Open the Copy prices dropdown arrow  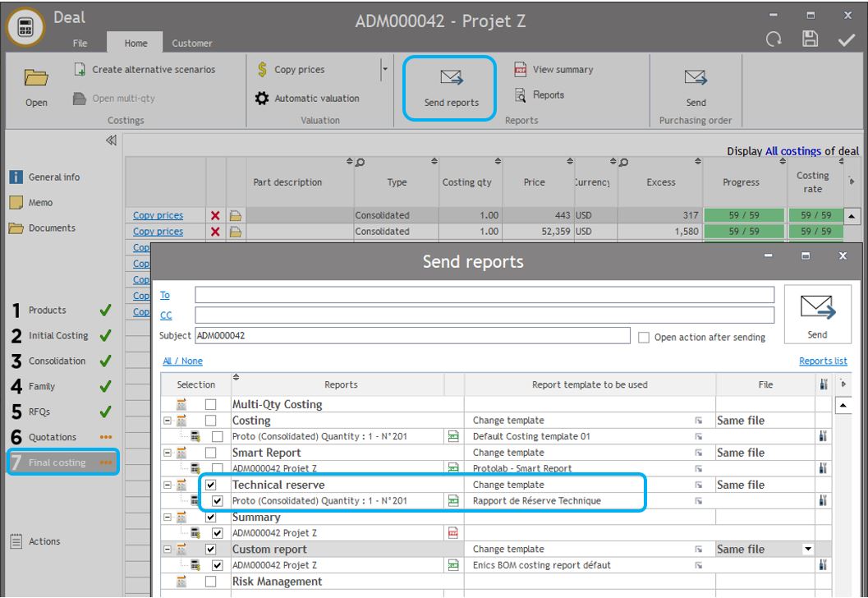pos(384,70)
